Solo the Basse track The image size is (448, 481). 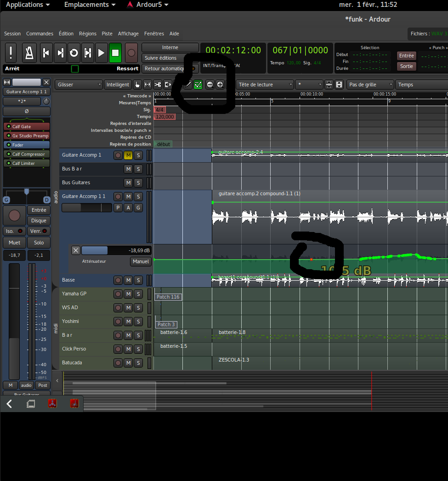tap(138, 280)
